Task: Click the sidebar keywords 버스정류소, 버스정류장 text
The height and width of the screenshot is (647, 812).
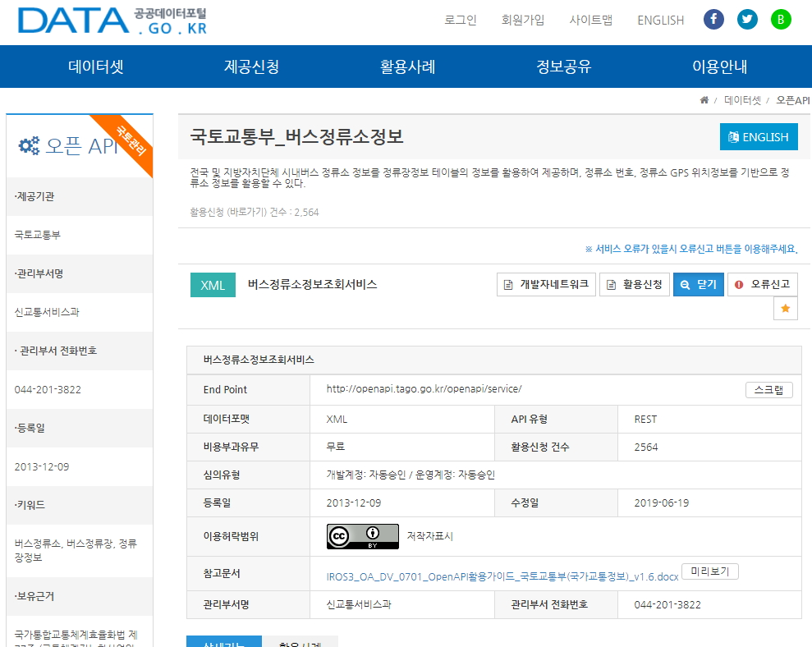Action: pos(76,550)
